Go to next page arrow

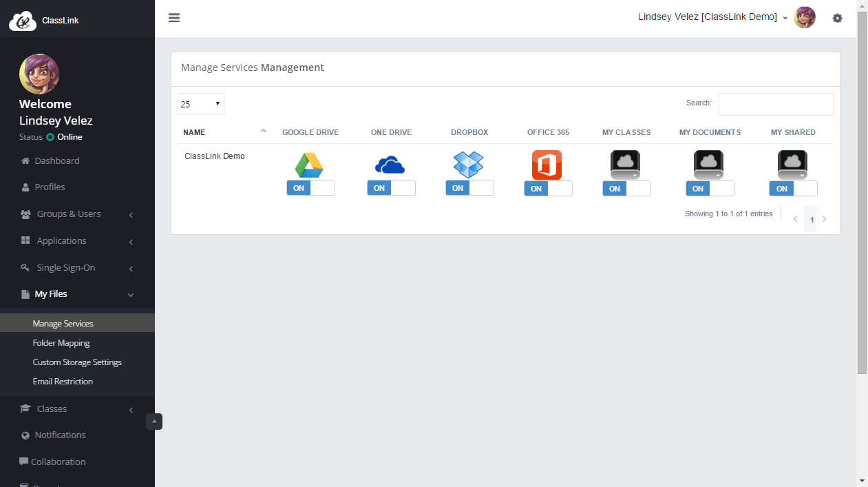824,219
